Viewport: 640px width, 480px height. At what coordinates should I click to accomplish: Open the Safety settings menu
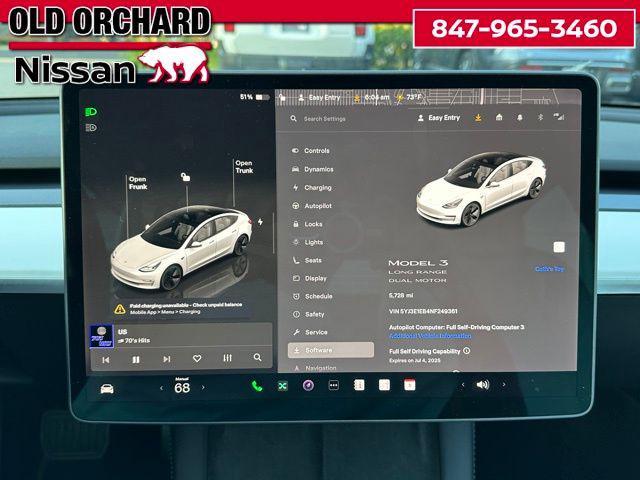[x=308, y=314]
